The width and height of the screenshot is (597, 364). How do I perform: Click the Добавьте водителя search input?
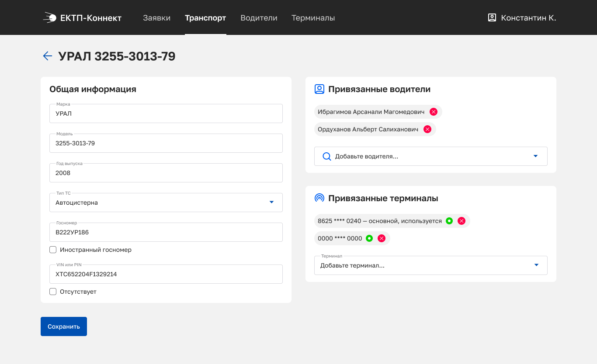[x=431, y=156]
